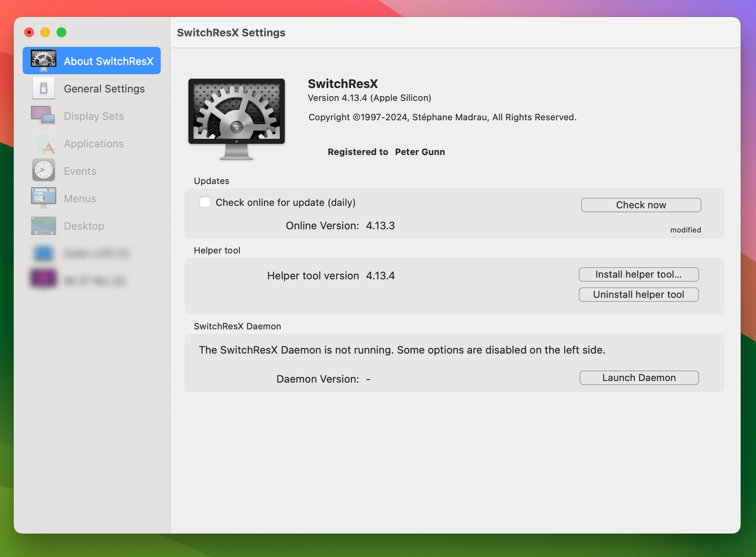Click Install helper tool button
The width and height of the screenshot is (756, 557).
(638, 274)
